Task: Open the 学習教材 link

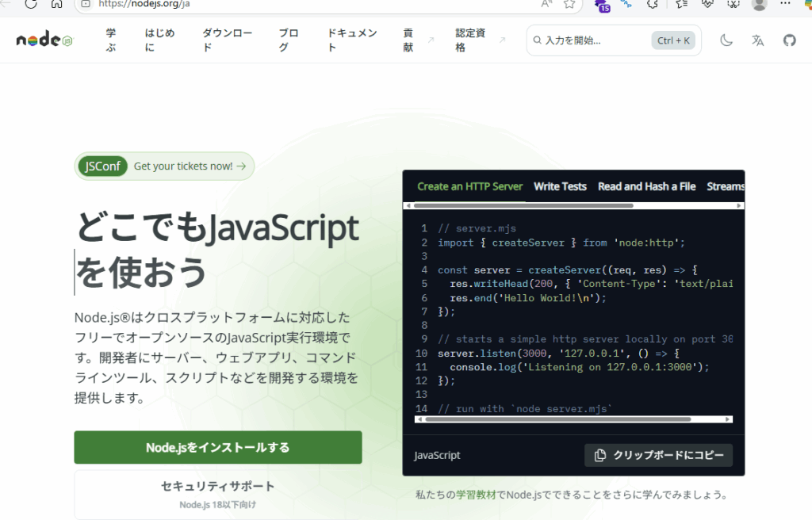Action: 476,495
